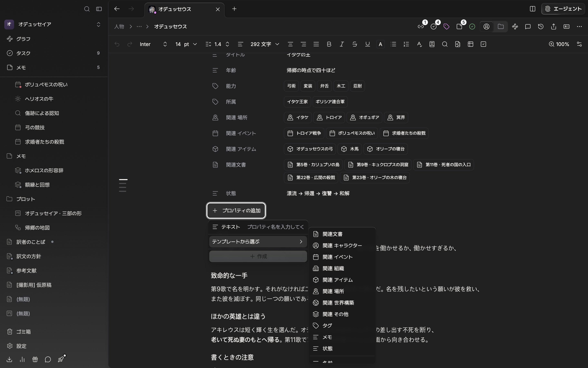Screen dimensions: 588x368
Task: Click the share/export icon
Action: click(x=553, y=27)
